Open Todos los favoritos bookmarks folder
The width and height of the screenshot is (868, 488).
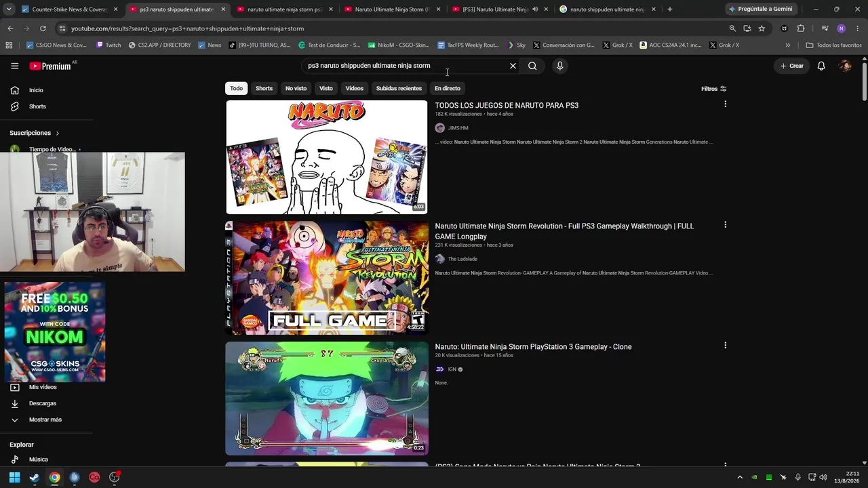[x=833, y=45]
